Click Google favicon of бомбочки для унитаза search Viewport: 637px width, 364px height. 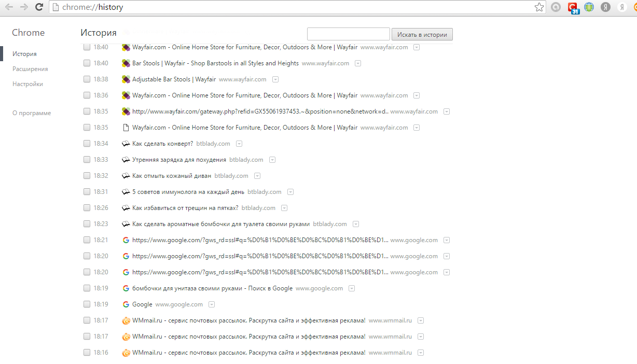click(126, 288)
